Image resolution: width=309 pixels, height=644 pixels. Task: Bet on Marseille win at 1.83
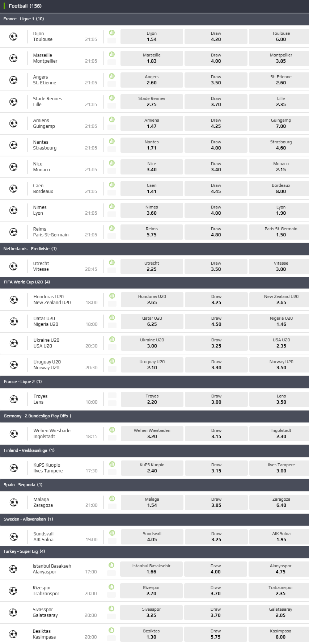pyautogui.click(x=152, y=58)
